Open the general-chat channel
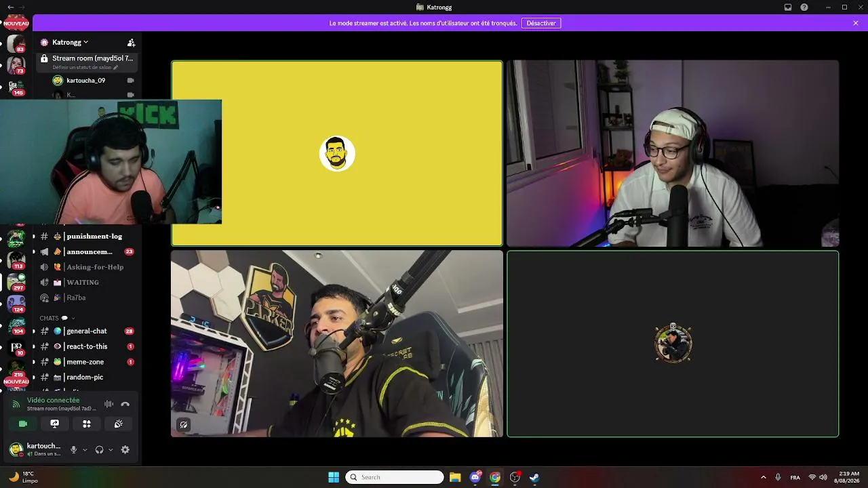This screenshot has width=868, height=488. click(87, 331)
